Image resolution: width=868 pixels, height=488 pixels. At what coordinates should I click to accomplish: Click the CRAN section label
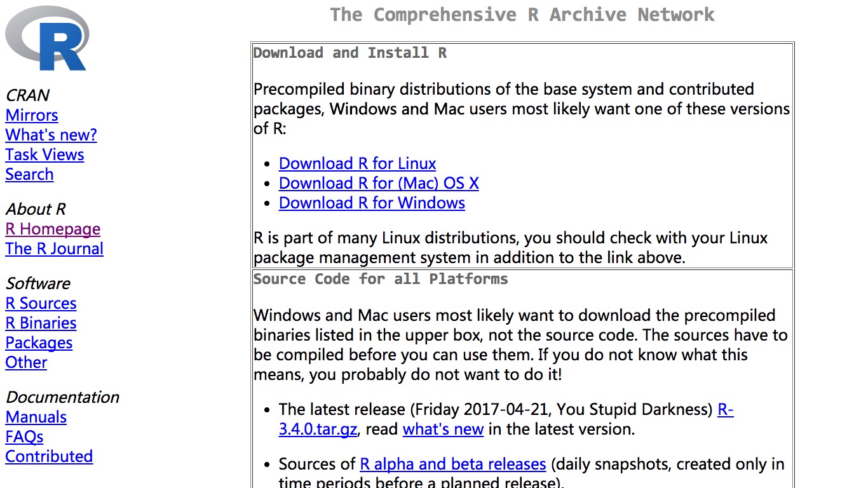click(x=27, y=95)
